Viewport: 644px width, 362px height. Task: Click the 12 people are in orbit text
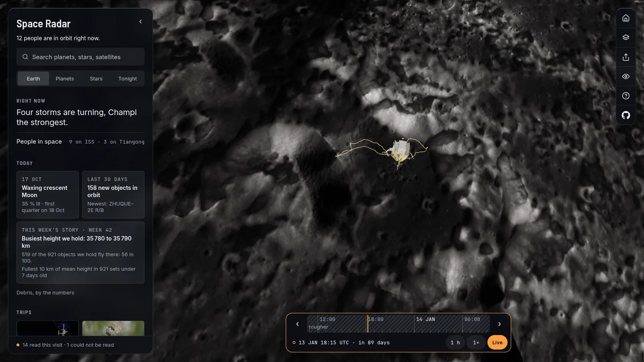pos(58,38)
